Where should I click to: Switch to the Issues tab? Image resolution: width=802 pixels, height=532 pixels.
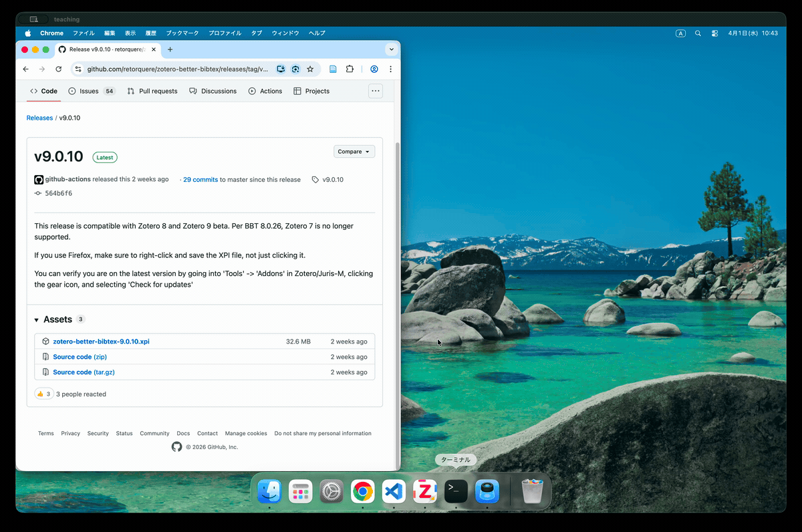click(89, 91)
